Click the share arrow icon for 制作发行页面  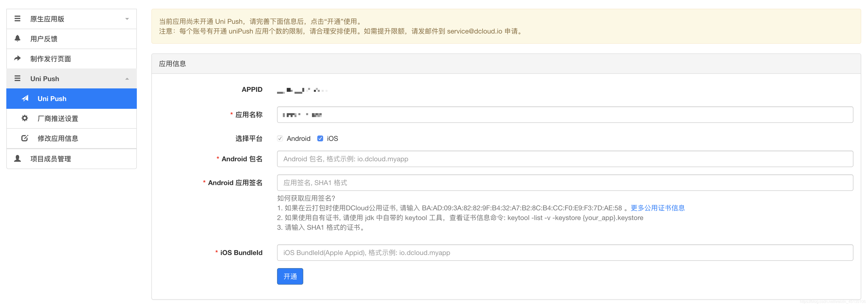pos(17,58)
